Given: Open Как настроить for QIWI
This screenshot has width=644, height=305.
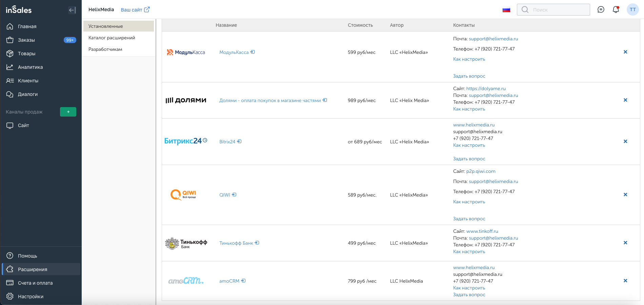Looking at the screenshot, I should [x=469, y=202].
